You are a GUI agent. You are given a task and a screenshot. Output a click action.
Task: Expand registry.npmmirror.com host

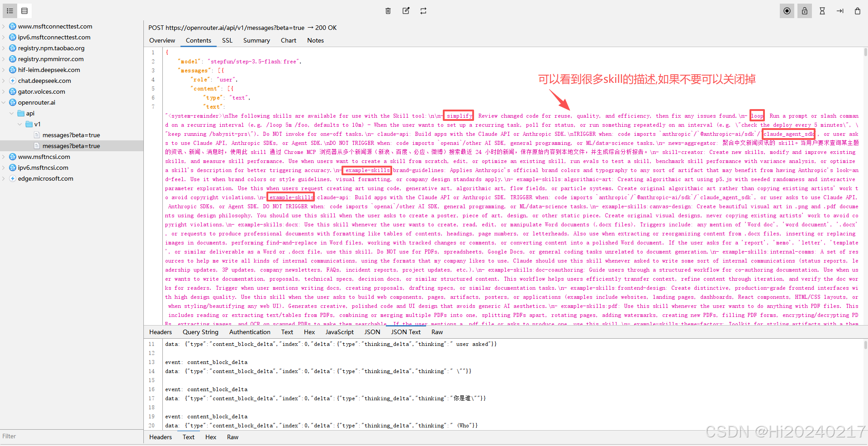(x=4, y=59)
